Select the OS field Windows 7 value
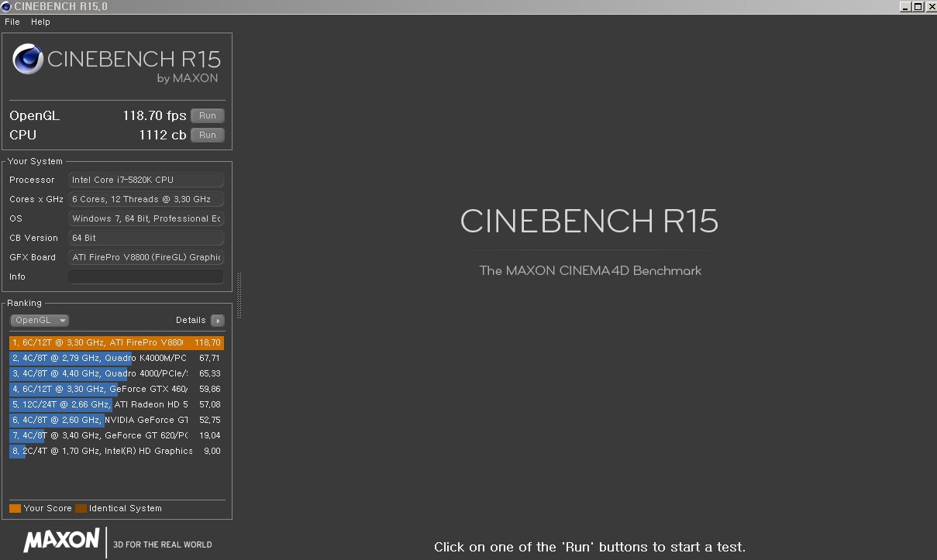 pos(146,218)
